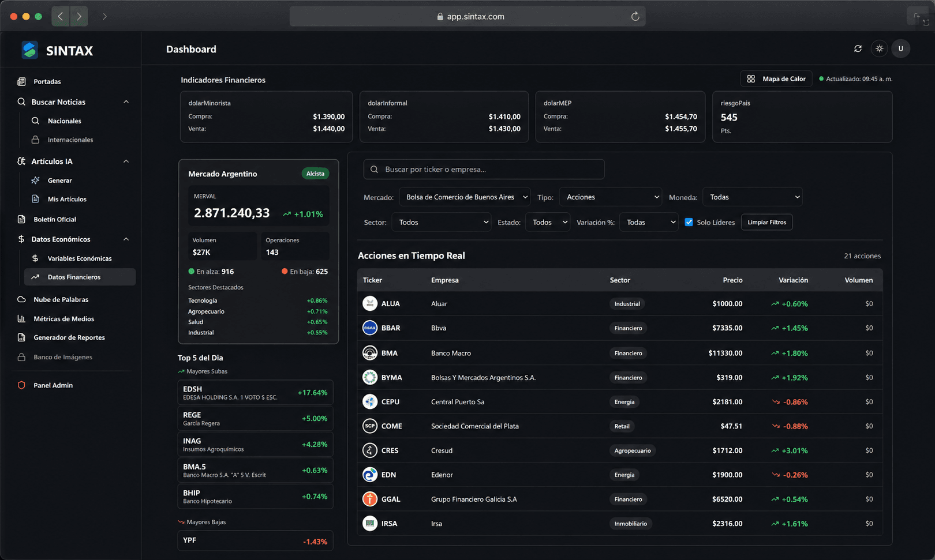
Task: Click the Banco de Imágenes lock icon
Action: coord(21,357)
